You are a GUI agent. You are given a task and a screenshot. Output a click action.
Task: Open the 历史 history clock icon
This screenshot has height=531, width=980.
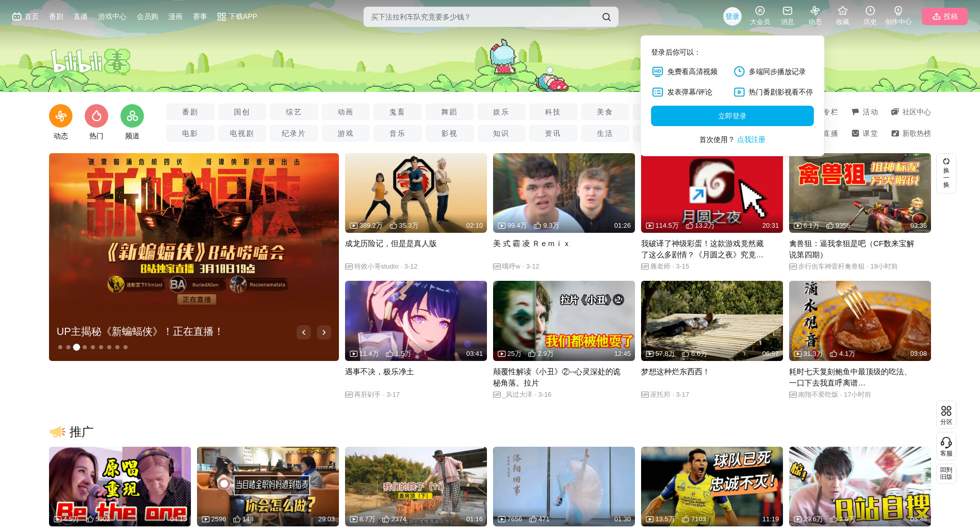(x=870, y=11)
